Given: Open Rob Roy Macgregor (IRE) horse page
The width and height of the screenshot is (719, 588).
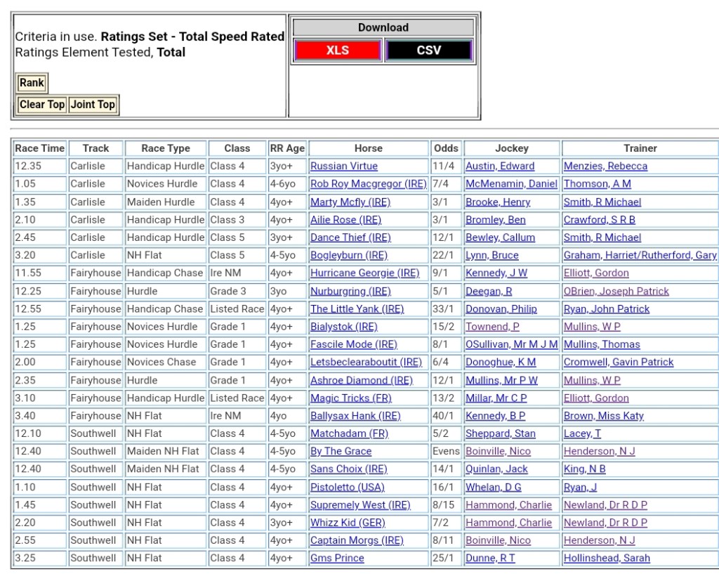Looking at the screenshot, I should tap(368, 184).
